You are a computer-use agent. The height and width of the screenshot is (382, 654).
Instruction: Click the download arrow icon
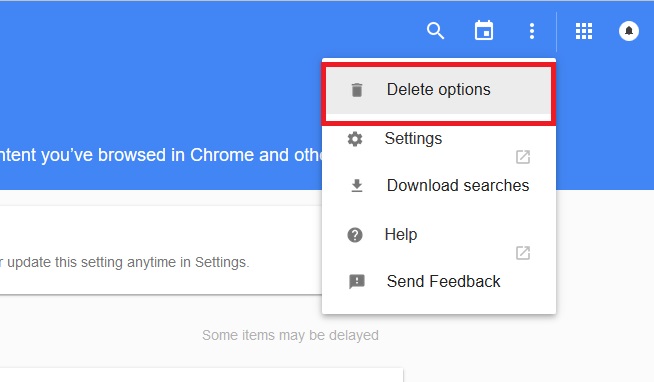tap(357, 186)
